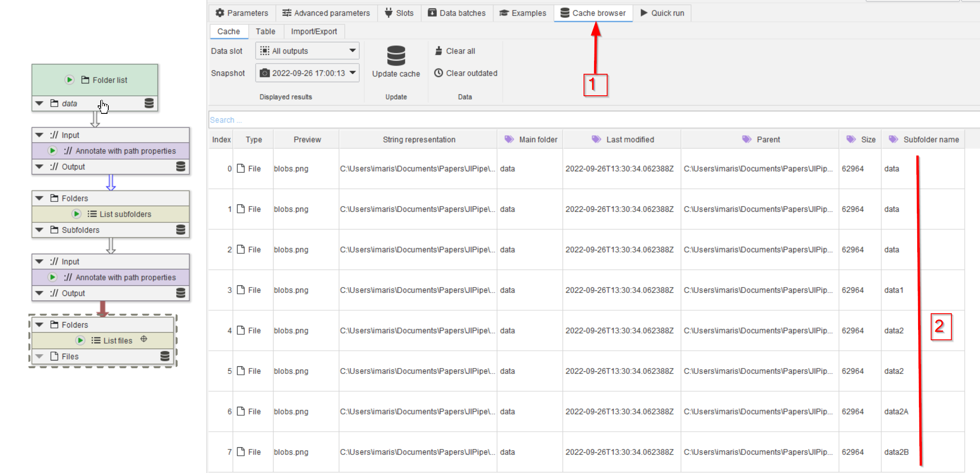Collapse the data slot arrow under Folder list
Image resolution: width=980 pixels, height=473 pixels.
click(40, 103)
